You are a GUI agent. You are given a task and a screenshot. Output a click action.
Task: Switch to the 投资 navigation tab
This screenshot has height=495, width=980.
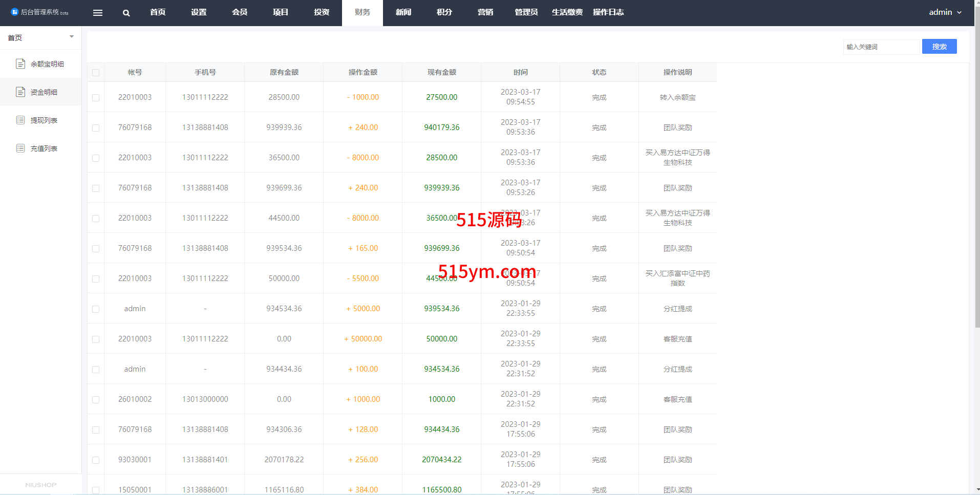tap(322, 12)
